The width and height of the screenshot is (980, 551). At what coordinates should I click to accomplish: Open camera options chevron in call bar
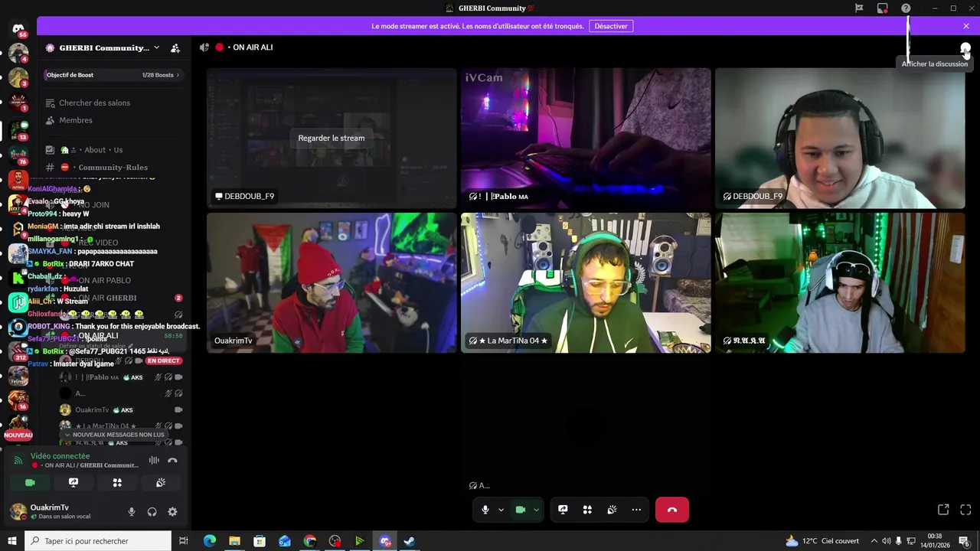[x=536, y=510]
